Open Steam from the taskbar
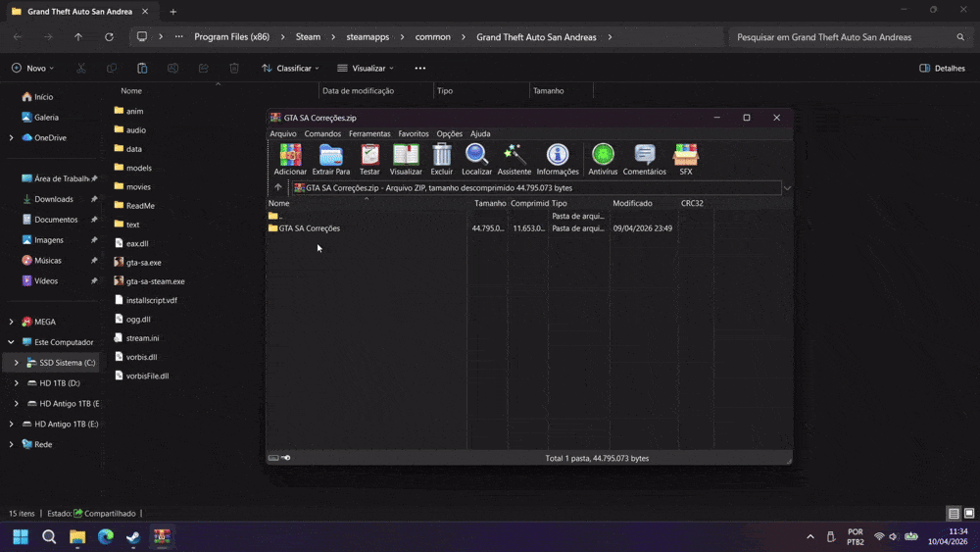Screen dimensions: 980x552 click(x=133, y=537)
